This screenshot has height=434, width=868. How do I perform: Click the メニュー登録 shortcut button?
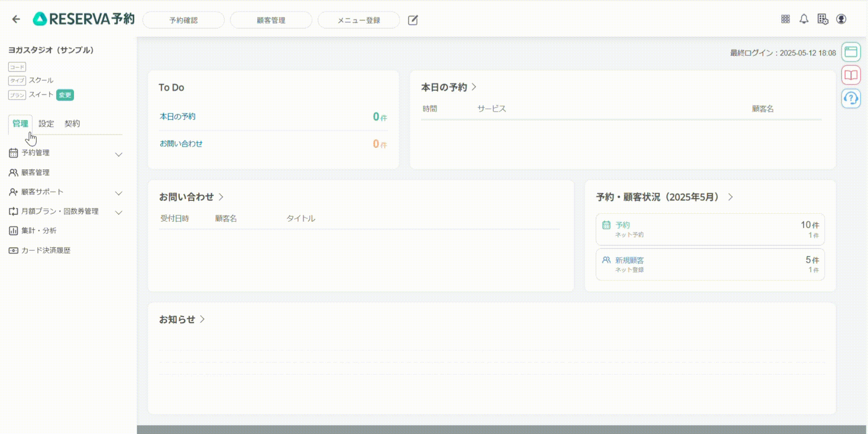pyautogui.click(x=359, y=20)
